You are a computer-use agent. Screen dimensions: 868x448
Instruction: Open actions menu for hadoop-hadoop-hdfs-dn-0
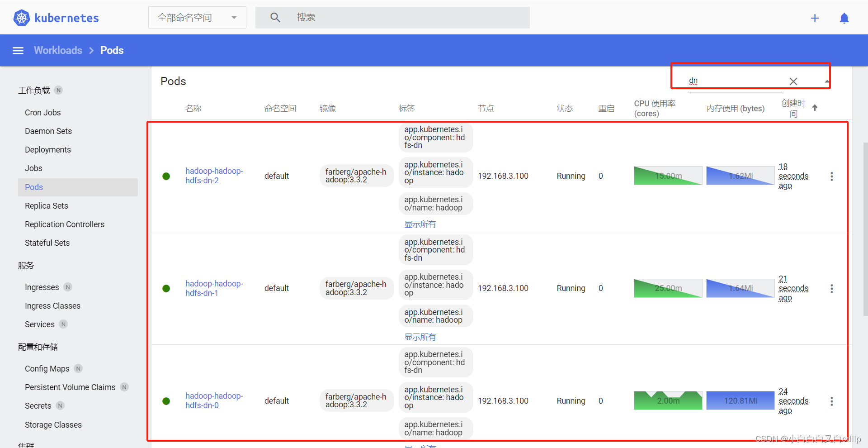tap(831, 401)
